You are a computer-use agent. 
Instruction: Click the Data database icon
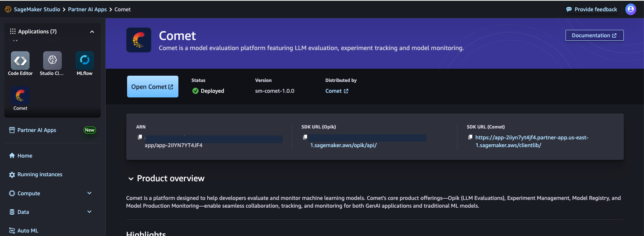(12, 212)
